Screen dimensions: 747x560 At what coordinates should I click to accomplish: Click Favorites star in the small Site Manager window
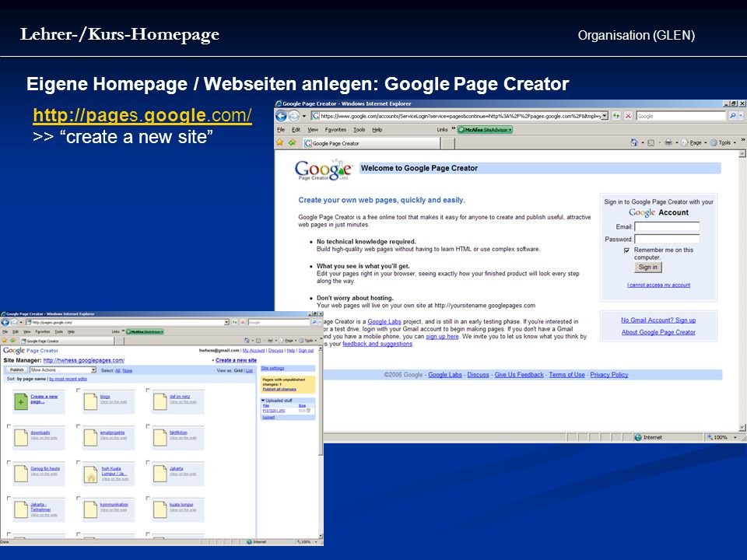click(x=5, y=341)
